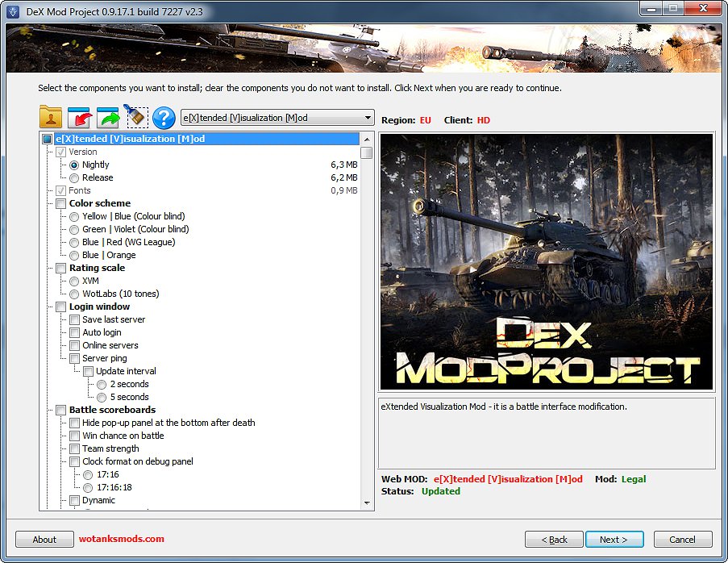Click the red EU region value

426,120
